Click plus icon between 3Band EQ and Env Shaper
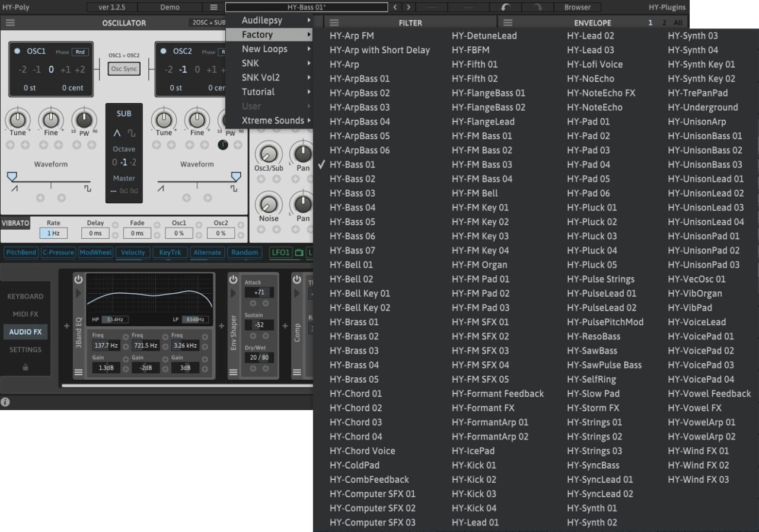This screenshot has height=532, width=759. click(x=222, y=326)
